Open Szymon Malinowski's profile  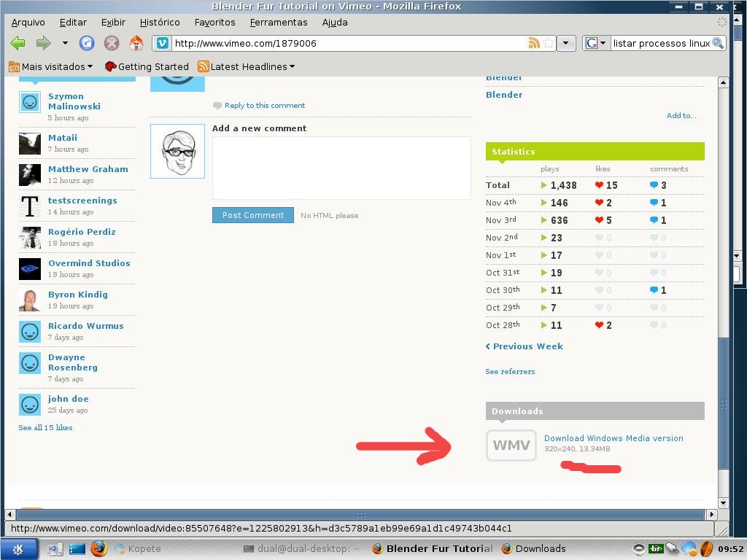click(x=74, y=101)
